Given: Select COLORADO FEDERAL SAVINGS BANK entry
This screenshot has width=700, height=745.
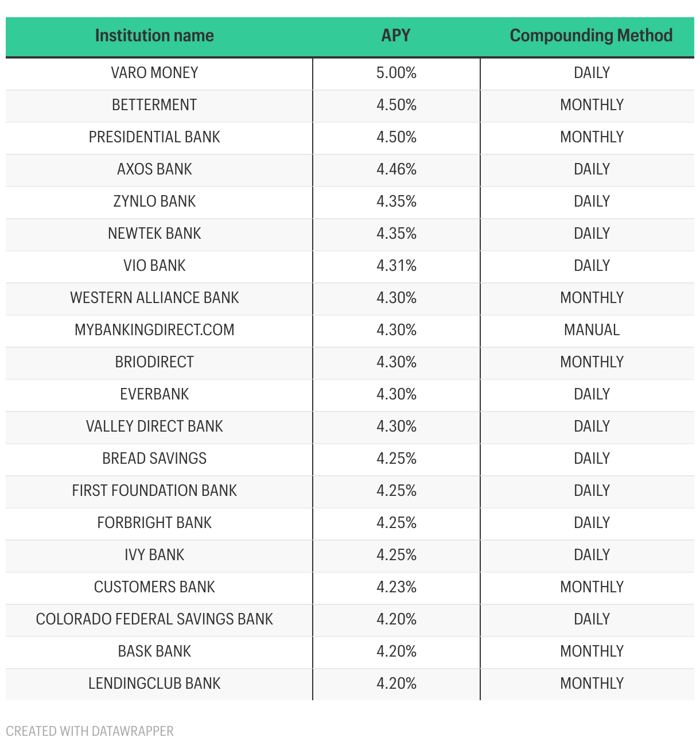Looking at the screenshot, I should (154, 619).
